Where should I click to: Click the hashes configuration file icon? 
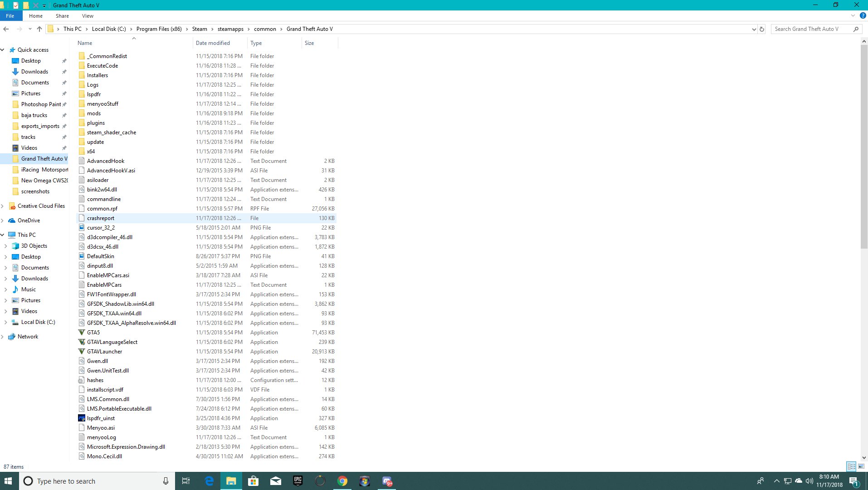[x=82, y=380]
